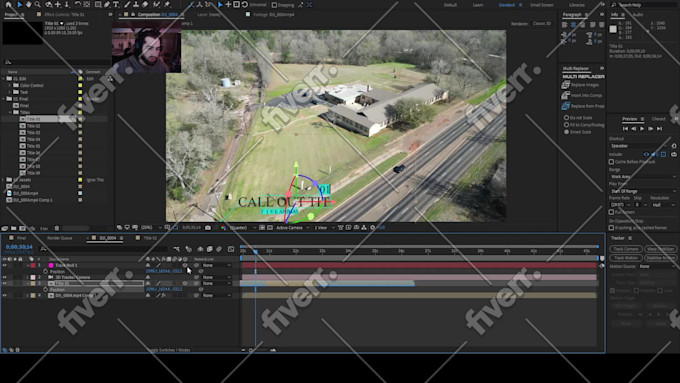Select the Eraser tool
This screenshot has width=680, height=383.
(145, 4)
